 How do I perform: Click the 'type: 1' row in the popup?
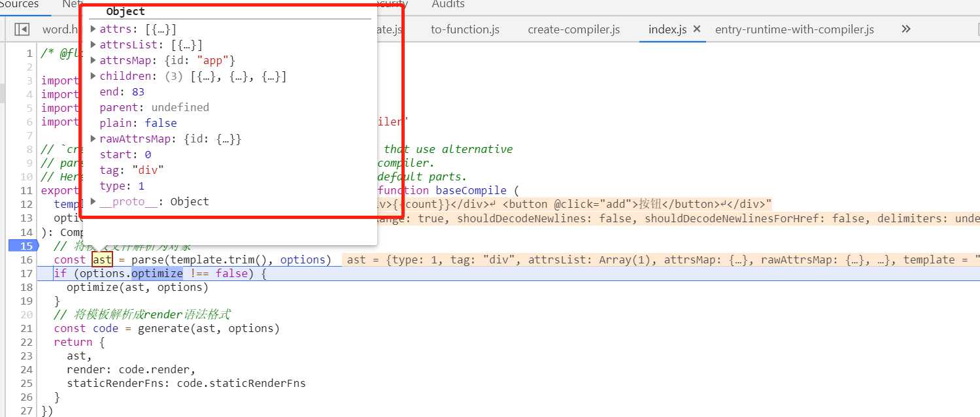point(122,186)
